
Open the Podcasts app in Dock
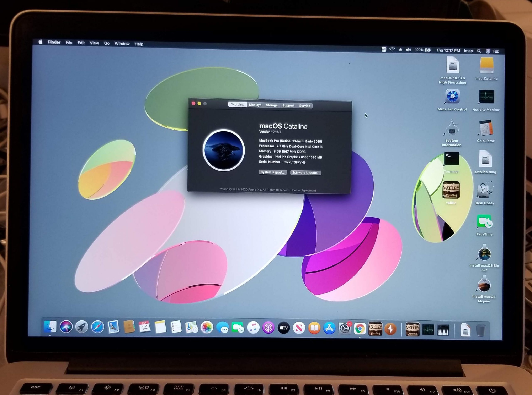tap(268, 328)
